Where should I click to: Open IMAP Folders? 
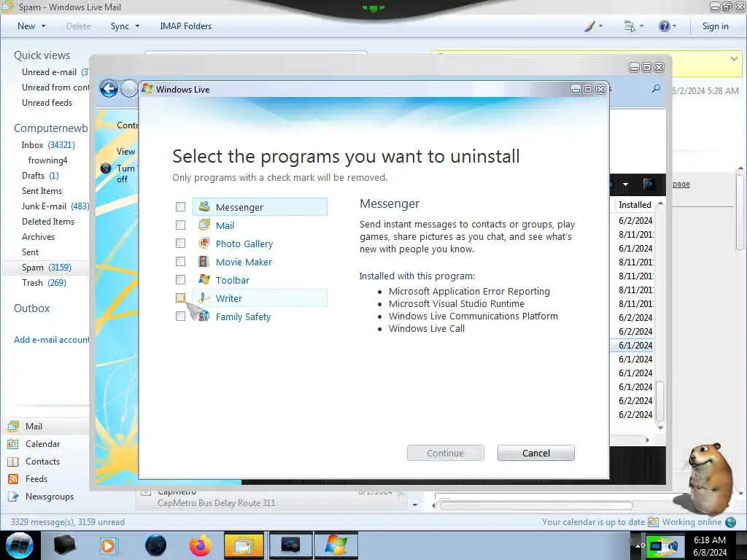pos(186,26)
